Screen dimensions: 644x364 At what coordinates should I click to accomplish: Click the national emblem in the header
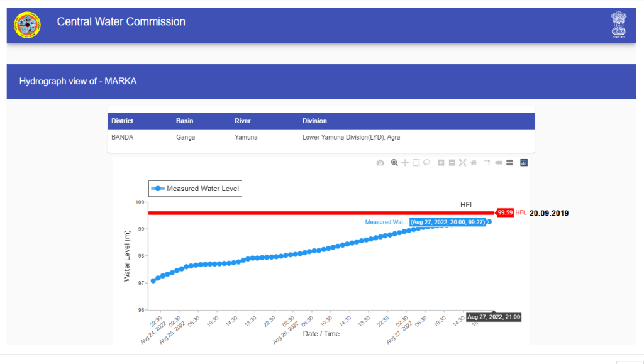(x=618, y=25)
